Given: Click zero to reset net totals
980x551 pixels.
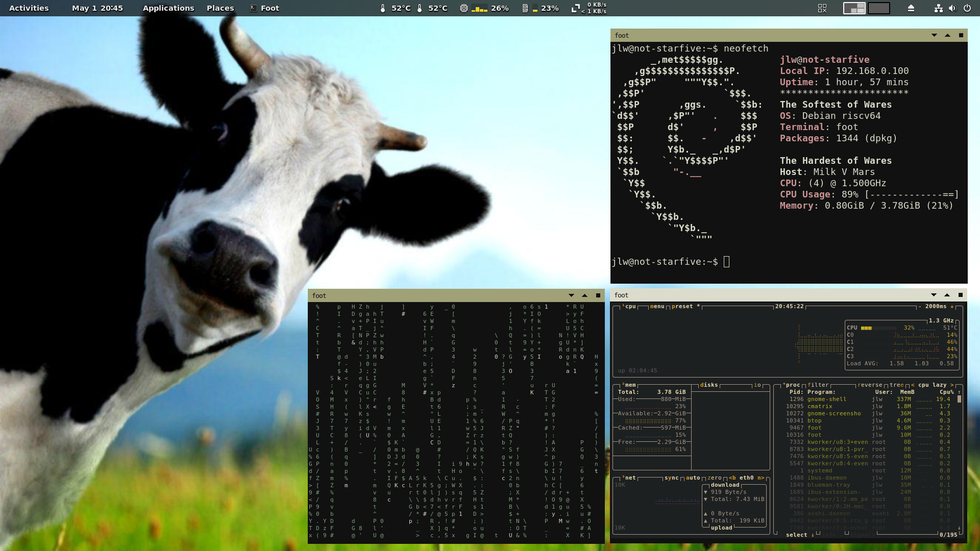Looking at the screenshot, I should click(714, 478).
